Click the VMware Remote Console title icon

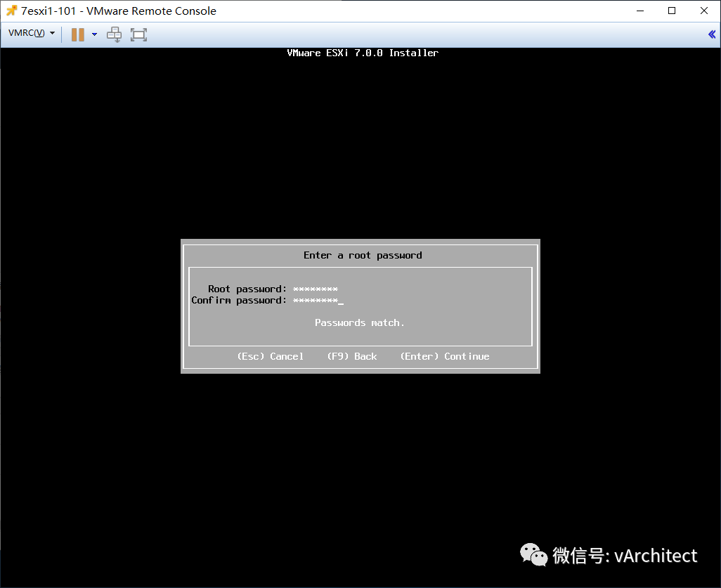click(11, 11)
